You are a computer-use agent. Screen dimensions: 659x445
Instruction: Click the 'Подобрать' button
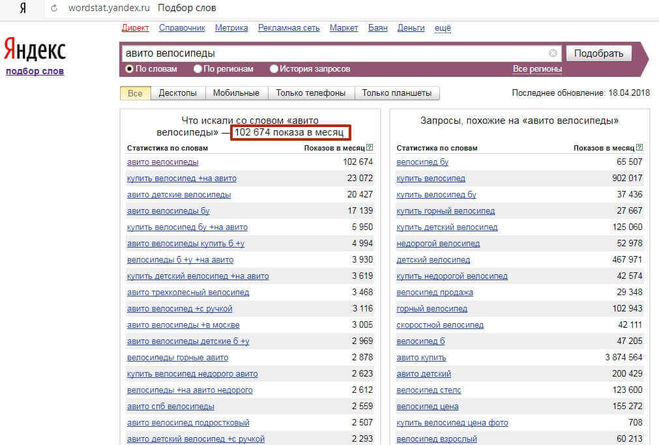(598, 53)
